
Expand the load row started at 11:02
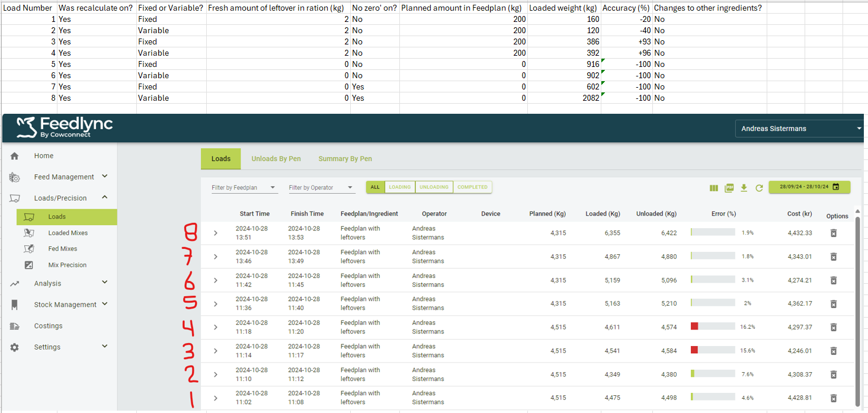click(x=216, y=398)
